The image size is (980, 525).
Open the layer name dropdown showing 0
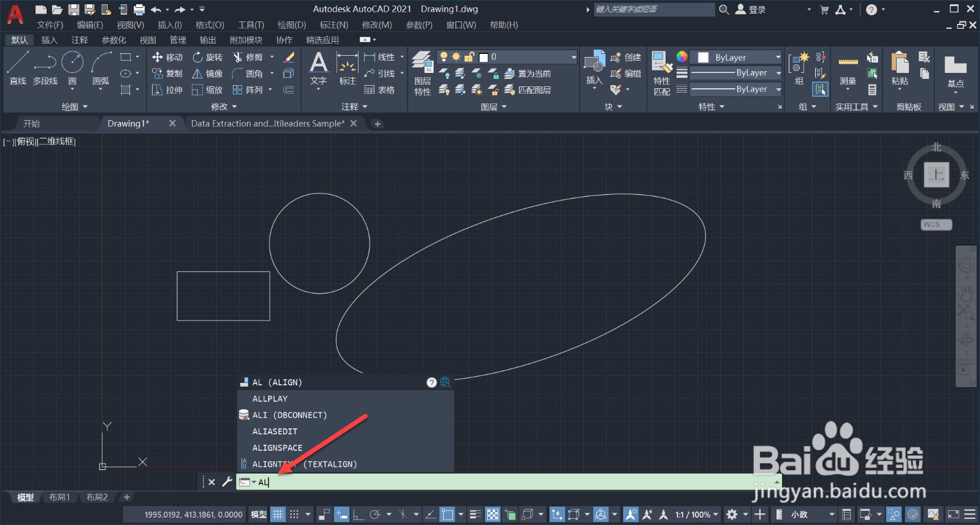click(507, 57)
